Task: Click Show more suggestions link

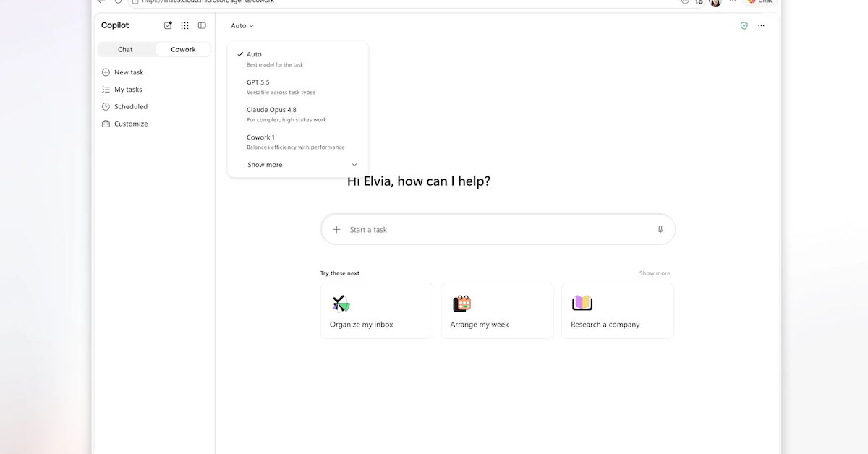Action: [655, 273]
